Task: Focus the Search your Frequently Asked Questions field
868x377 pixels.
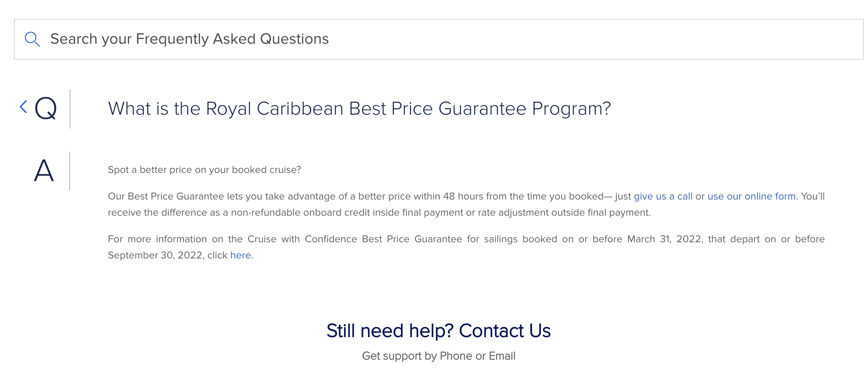Action: pyautogui.click(x=439, y=39)
